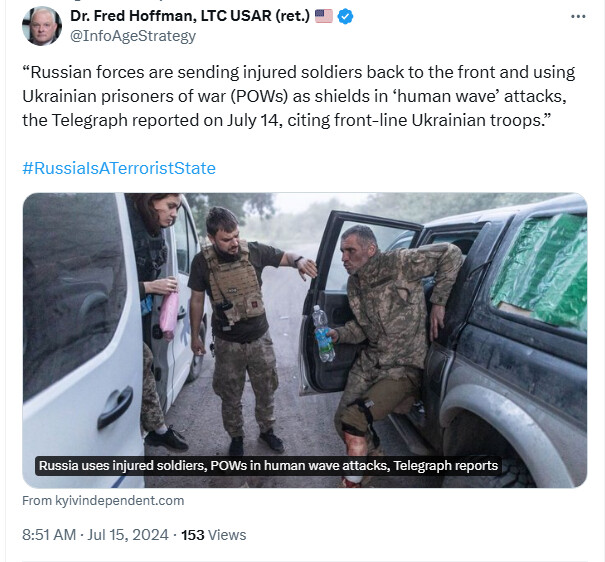Click the 8:51 AM timestamp
The image size is (605, 562).
(x=49, y=535)
